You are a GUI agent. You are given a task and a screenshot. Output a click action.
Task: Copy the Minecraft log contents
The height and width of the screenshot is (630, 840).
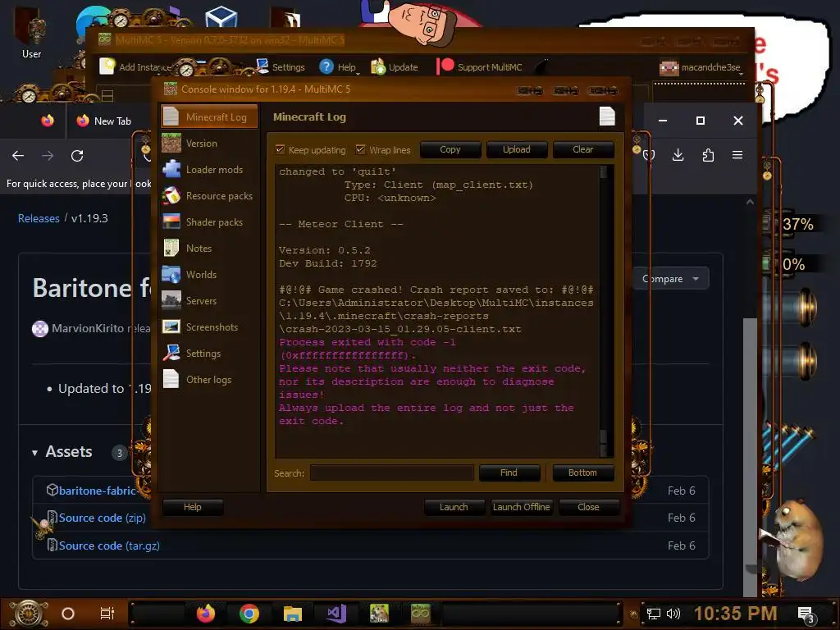pos(450,149)
